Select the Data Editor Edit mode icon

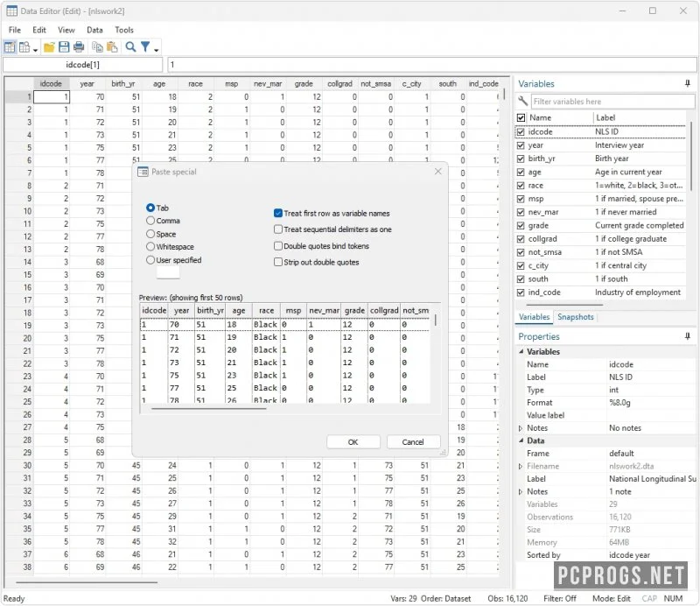(x=10, y=47)
